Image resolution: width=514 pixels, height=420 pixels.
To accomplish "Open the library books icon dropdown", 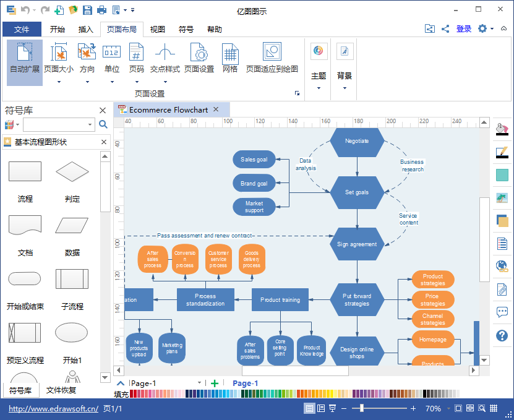I will (x=12, y=124).
